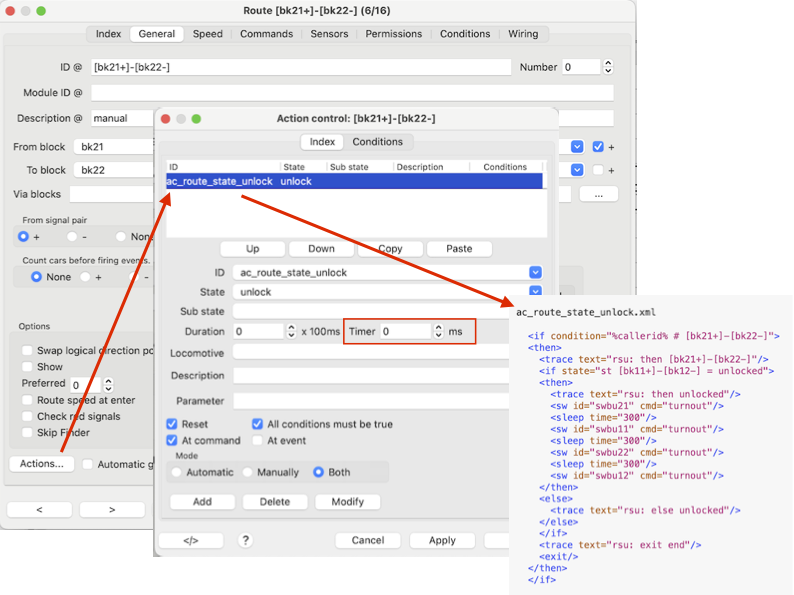Click the route Number stepper
This screenshot has height=595, width=794.
point(607,67)
